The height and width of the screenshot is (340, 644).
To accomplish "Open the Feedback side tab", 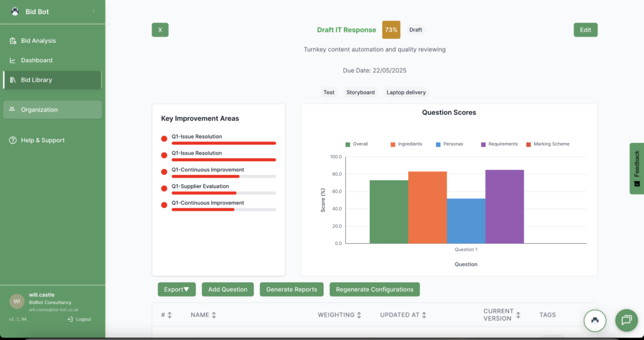I will point(636,168).
